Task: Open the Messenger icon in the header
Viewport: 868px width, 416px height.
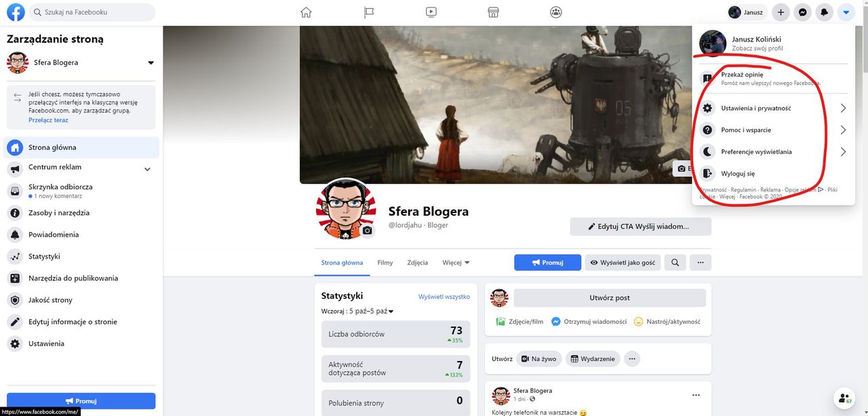Action: [803, 12]
